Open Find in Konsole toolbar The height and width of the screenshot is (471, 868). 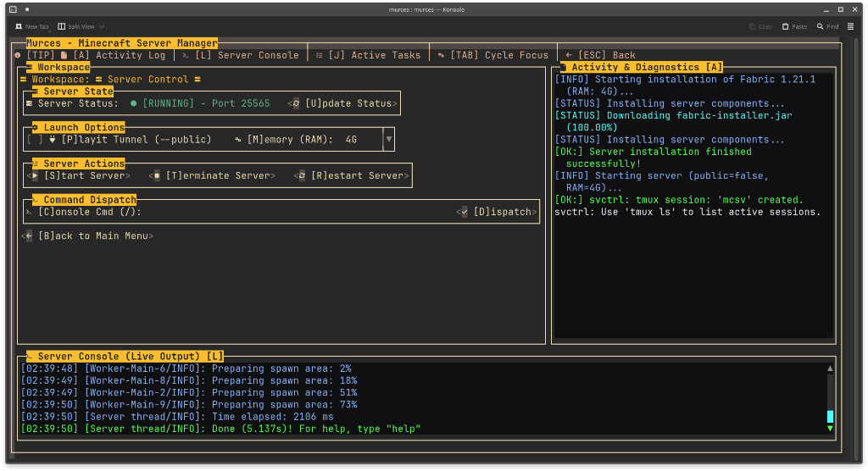click(x=827, y=26)
